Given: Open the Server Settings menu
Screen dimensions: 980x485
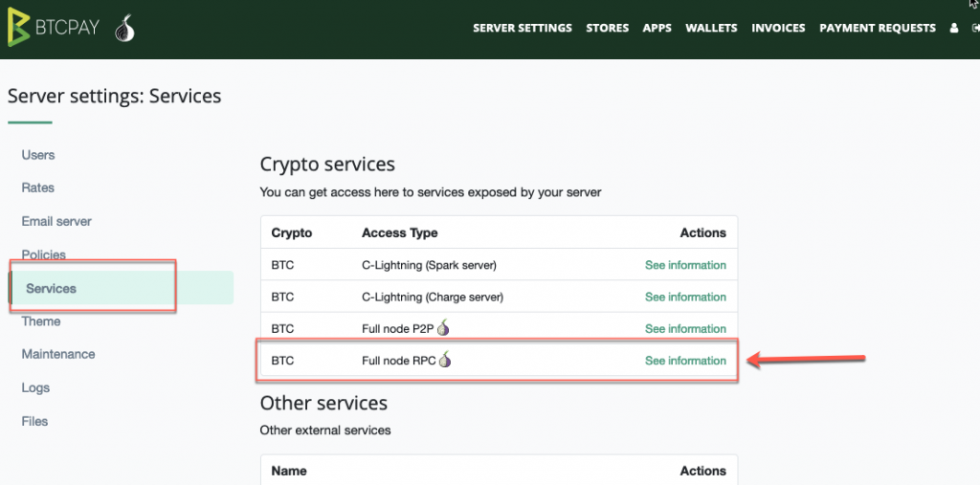Looking at the screenshot, I should (523, 28).
